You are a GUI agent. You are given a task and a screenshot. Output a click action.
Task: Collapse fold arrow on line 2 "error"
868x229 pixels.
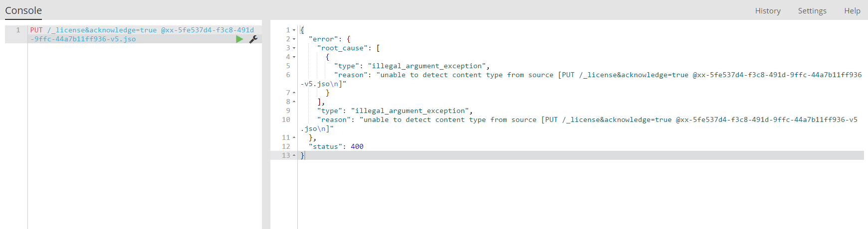(294, 39)
